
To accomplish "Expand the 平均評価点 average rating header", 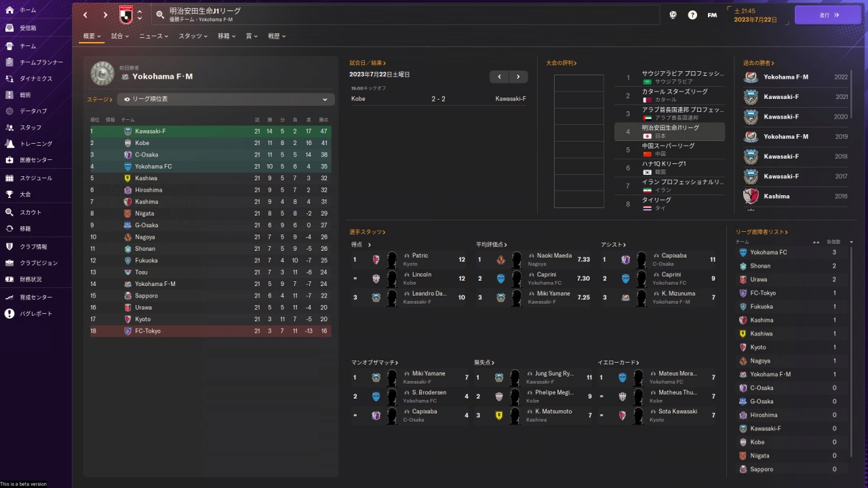I will 492,245.
